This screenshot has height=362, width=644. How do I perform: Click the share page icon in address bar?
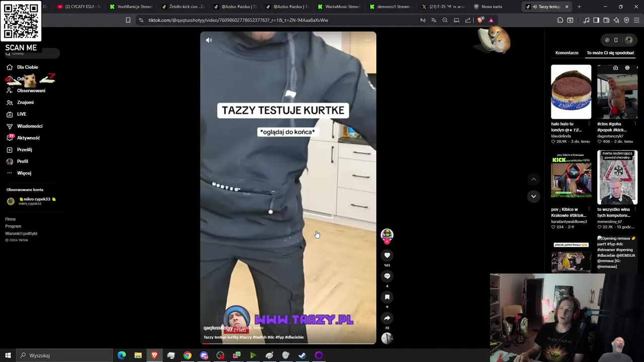point(468,20)
